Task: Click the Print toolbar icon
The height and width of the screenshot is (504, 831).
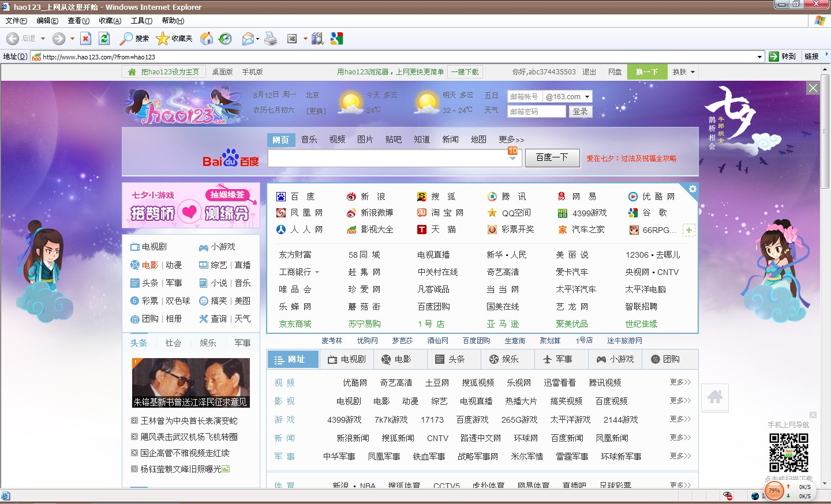Action: pyautogui.click(x=270, y=39)
